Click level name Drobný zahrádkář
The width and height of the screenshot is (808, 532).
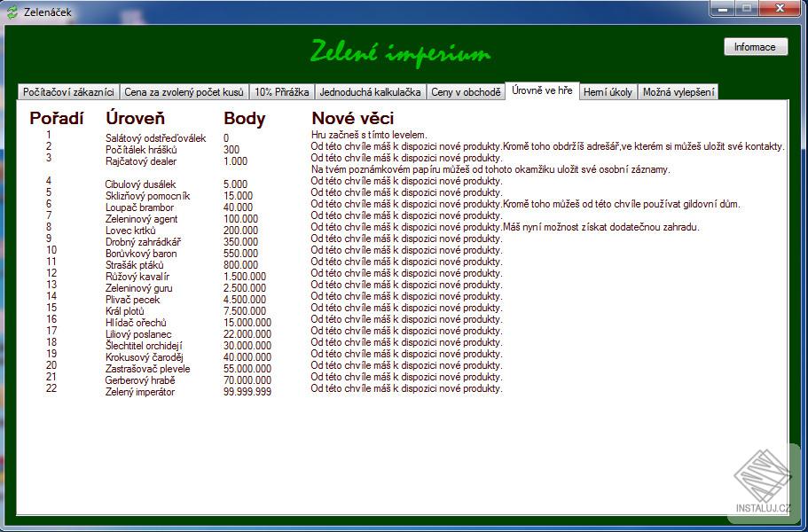pyautogui.click(x=143, y=242)
